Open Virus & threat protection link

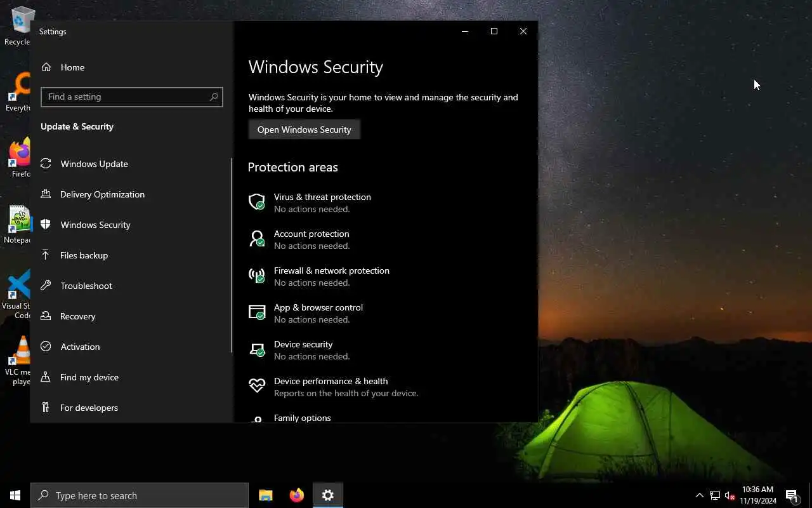tap(322, 197)
